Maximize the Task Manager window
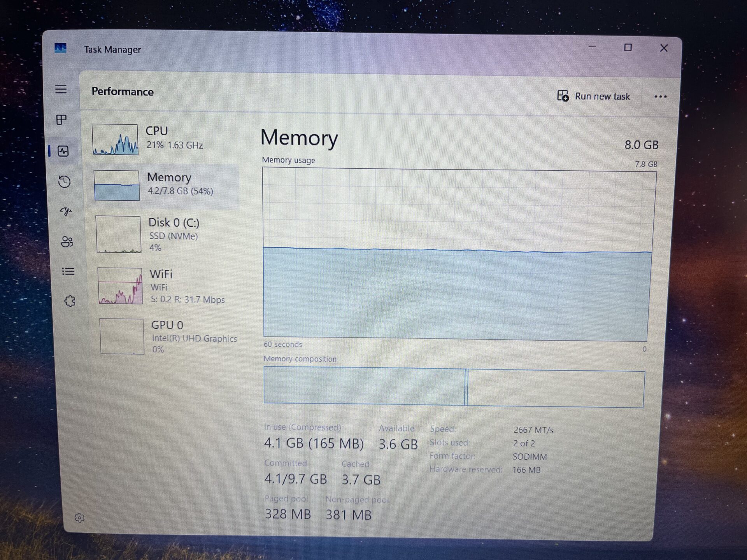The width and height of the screenshot is (747, 560). 628,47
